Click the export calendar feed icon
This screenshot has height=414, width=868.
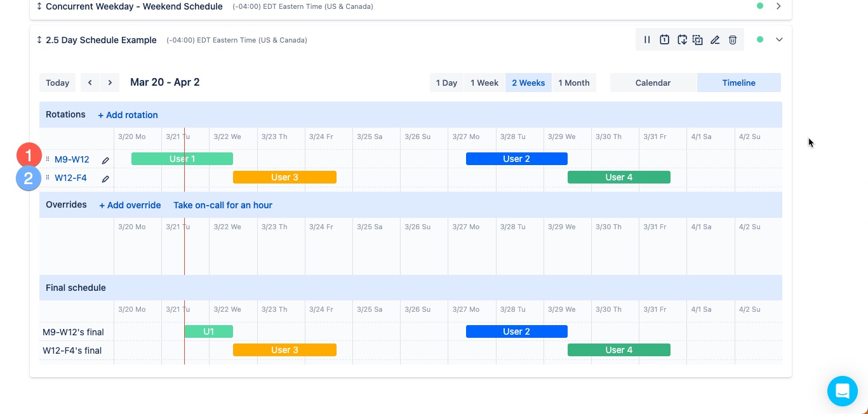682,39
